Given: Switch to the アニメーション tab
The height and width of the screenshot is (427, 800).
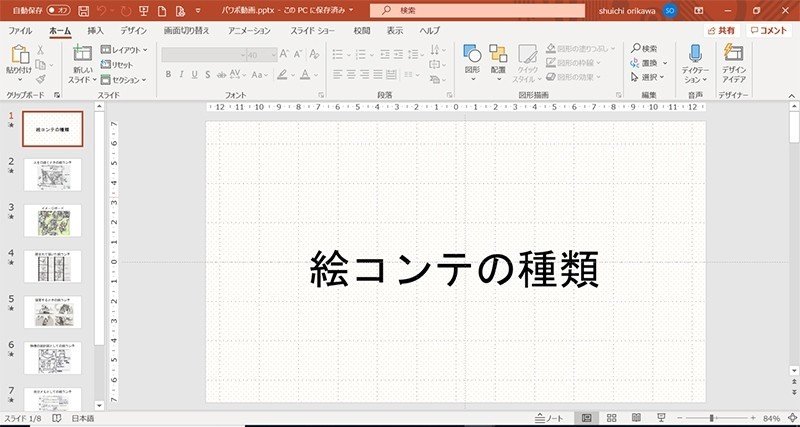Looking at the screenshot, I should [x=249, y=31].
